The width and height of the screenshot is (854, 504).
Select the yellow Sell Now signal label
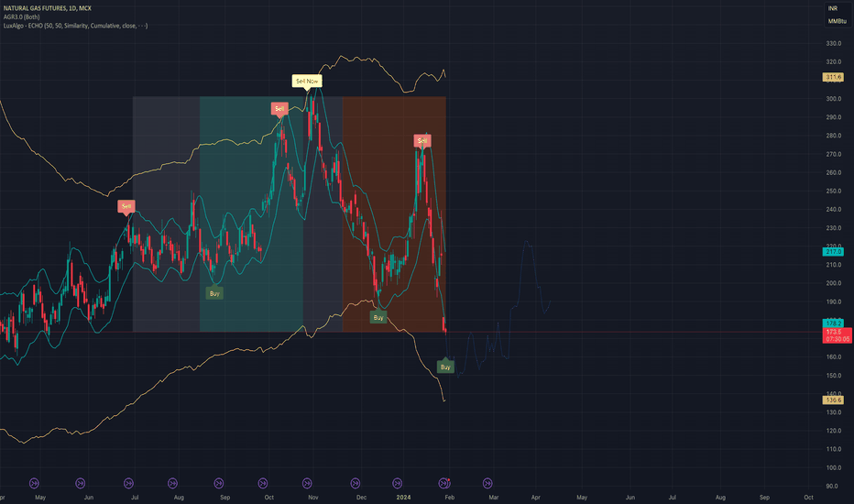coord(307,82)
